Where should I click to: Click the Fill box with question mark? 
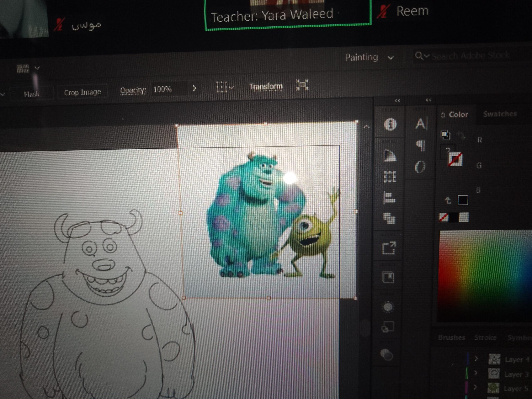tap(448, 151)
